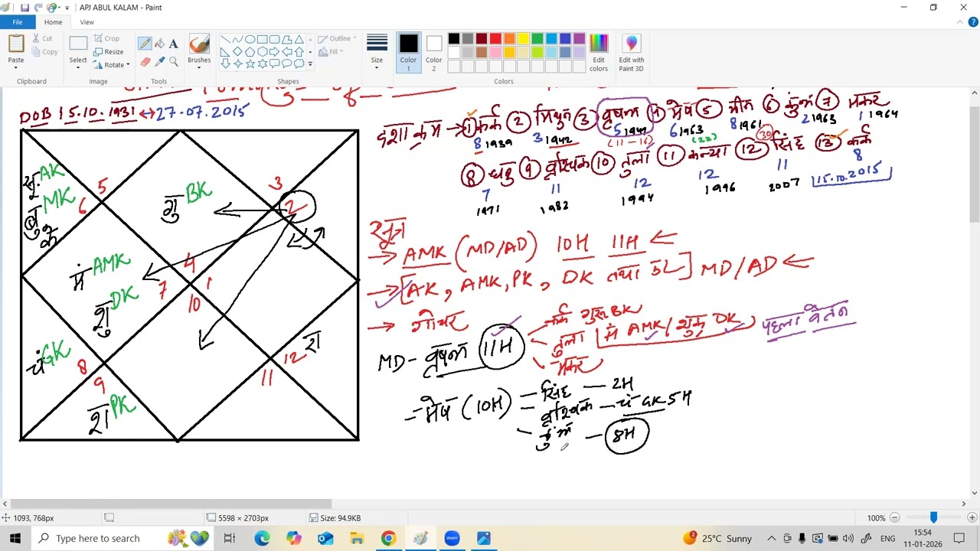The height and width of the screenshot is (551, 980).
Task: Open the Size line thickness dropdown
Action: 377,53
